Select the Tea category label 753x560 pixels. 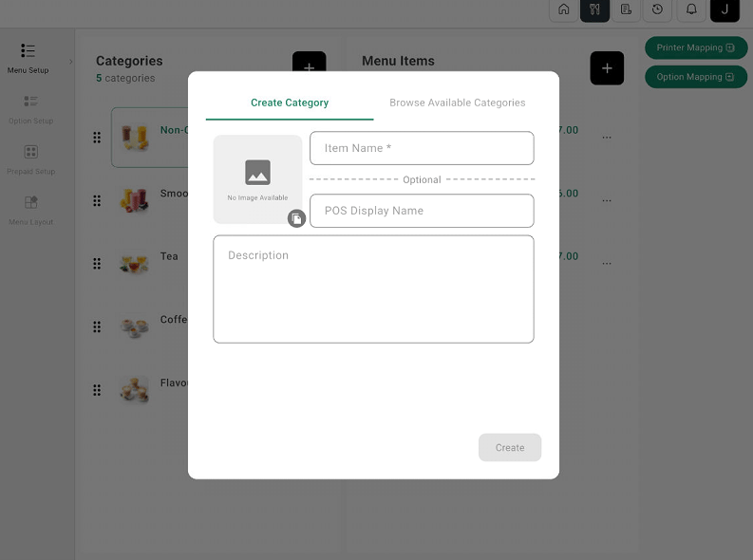pos(169,256)
